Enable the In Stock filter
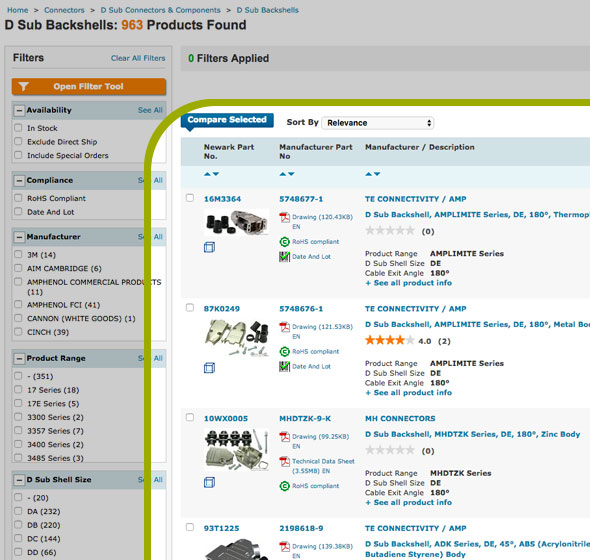The width and height of the screenshot is (590, 560). (18, 128)
